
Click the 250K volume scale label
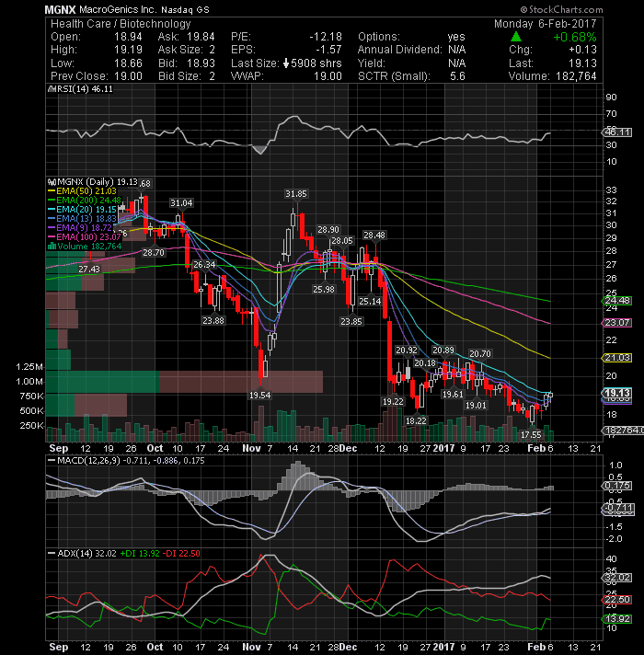click(x=32, y=426)
